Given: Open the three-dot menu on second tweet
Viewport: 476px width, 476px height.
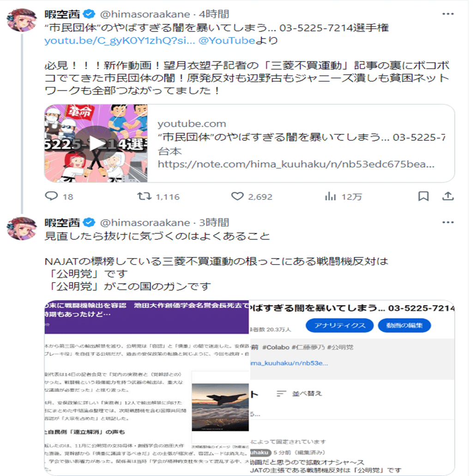Looking at the screenshot, I should coord(448,223).
